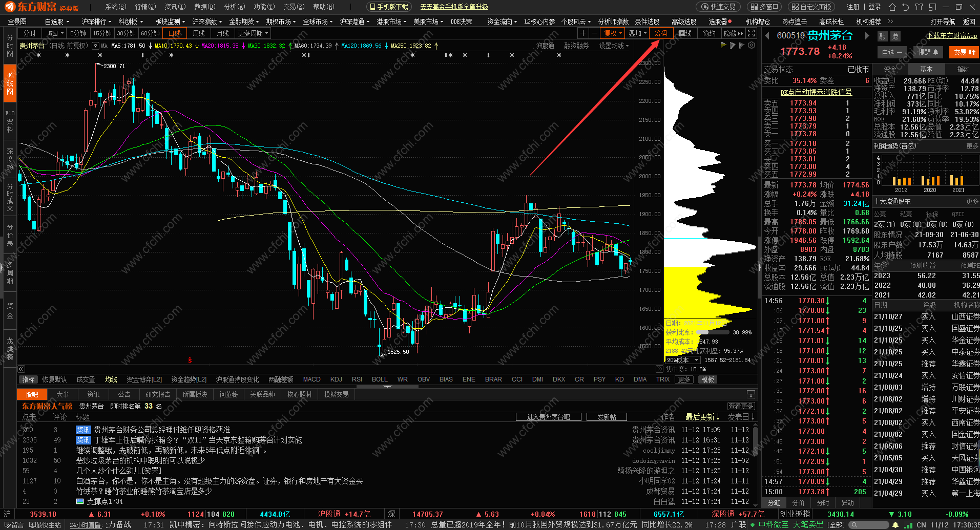Click the signal strength icon
980x530 pixels.
point(908,525)
